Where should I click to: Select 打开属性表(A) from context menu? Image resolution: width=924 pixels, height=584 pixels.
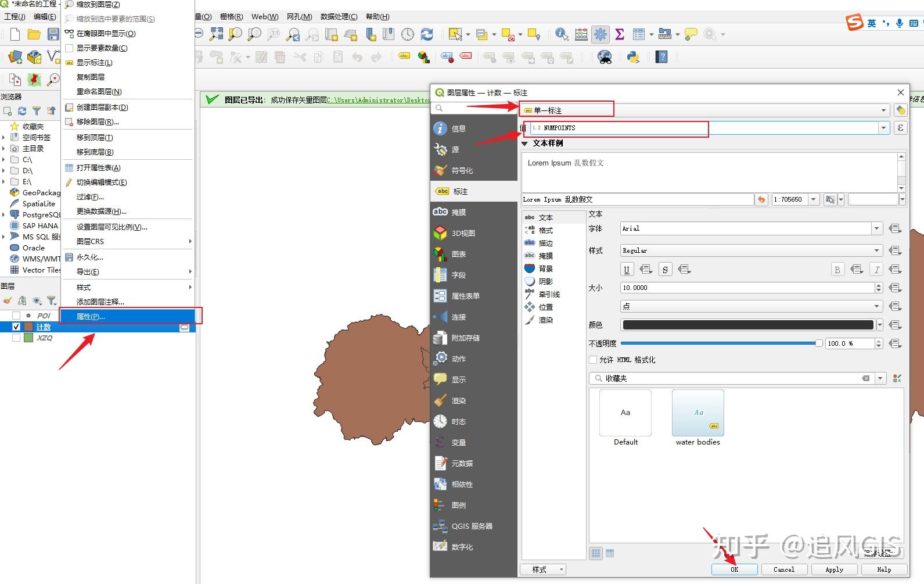(x=98, y=167)
